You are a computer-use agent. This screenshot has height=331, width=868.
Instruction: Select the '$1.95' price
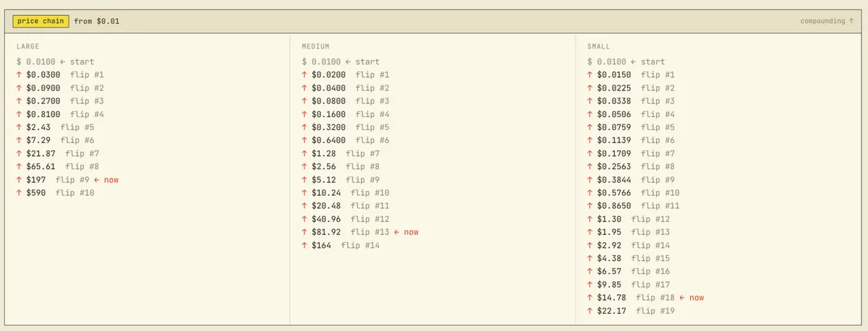click(609, 232)
